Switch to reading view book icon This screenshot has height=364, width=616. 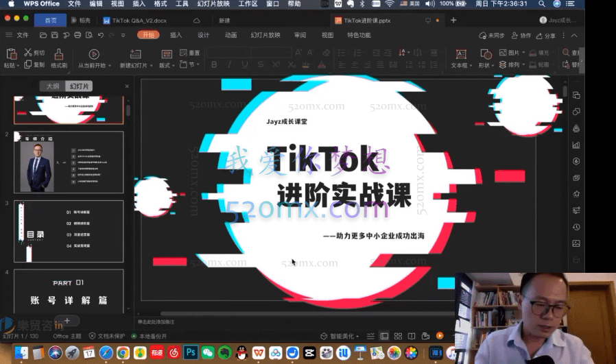[x=412, y=336]
